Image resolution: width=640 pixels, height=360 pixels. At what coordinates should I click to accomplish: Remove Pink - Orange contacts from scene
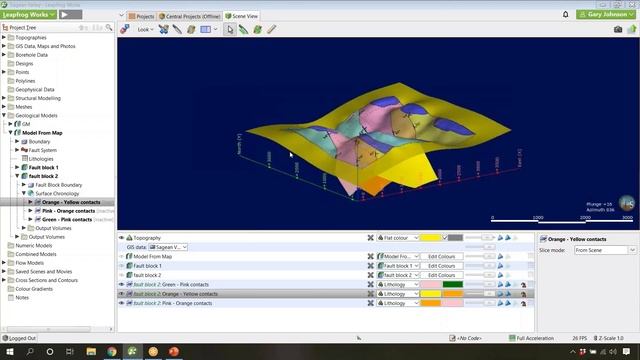pyautogui.click(x=371, y=303)
